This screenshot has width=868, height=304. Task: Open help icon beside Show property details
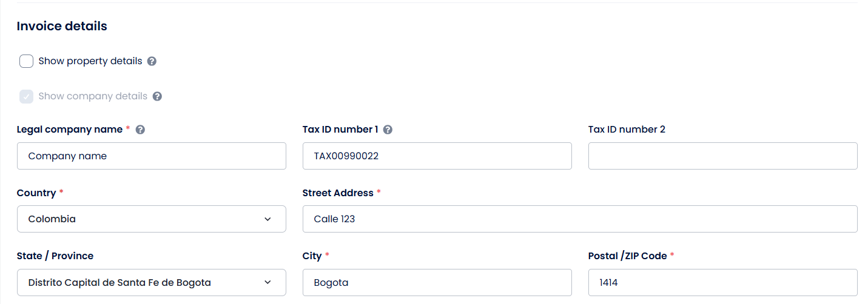click(x=152, y=61)
